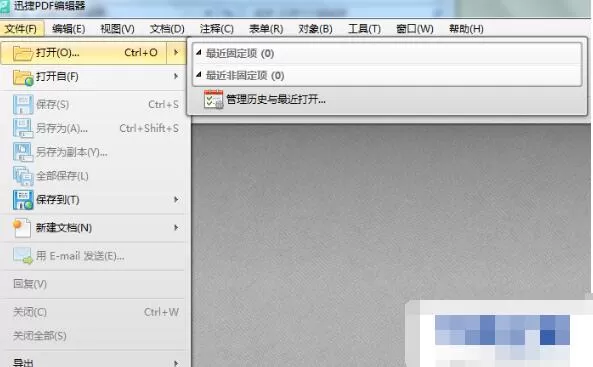Collapse the 最近非固定项 (0) triangle

pyautogui.click(x=199, y=75)
